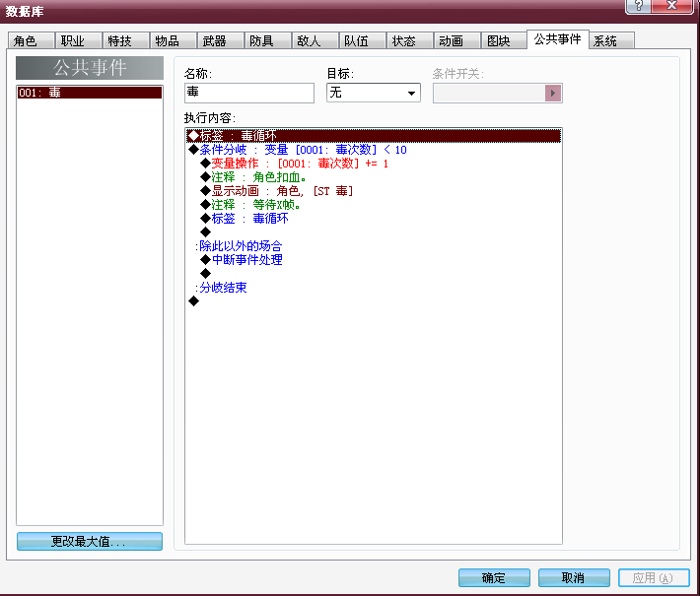Switch to the 角色 tab
The width and height of the screenshot is (700, 596).
click(32, 41)
